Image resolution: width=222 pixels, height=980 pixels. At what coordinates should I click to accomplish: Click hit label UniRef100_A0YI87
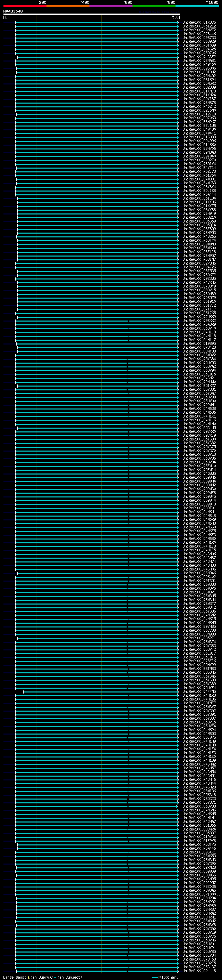199,99
